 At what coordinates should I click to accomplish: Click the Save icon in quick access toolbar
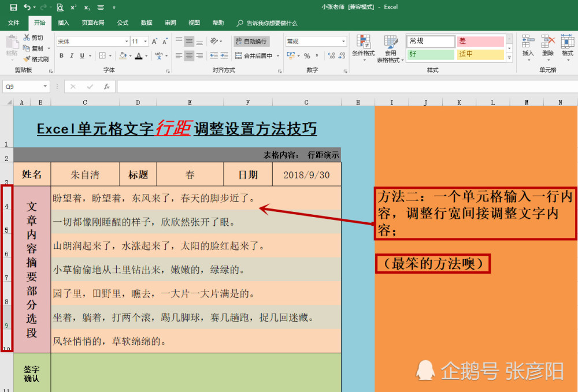[13, 7]
